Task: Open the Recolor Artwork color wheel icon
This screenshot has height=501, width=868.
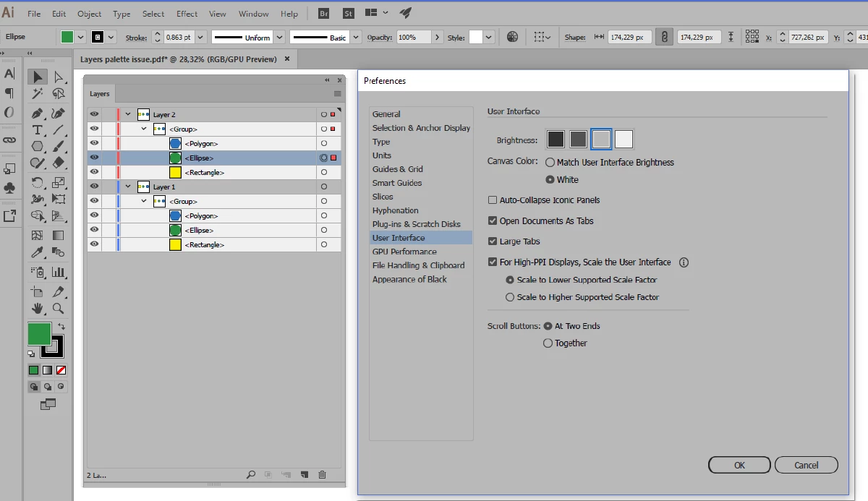Action: pos(512,37)
